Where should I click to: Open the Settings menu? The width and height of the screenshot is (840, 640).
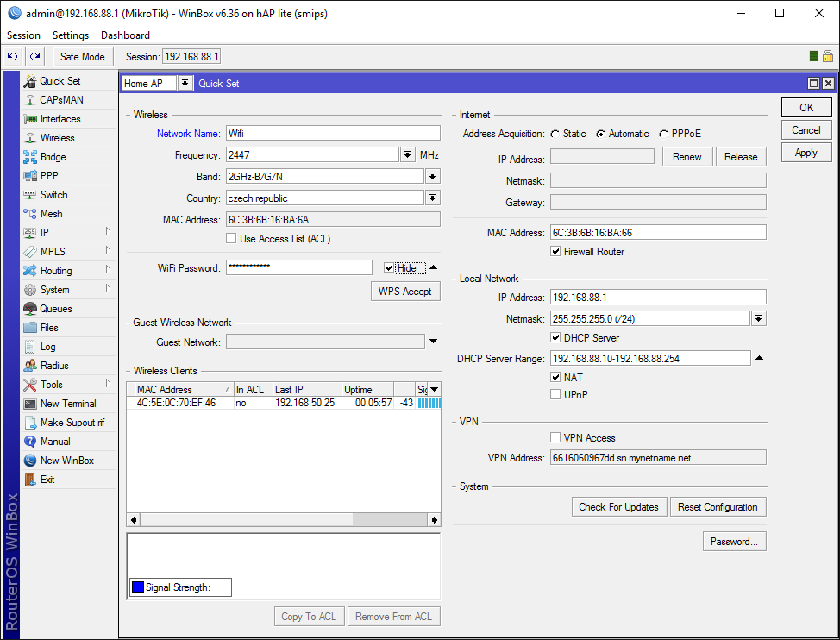[x=71, y=35]
